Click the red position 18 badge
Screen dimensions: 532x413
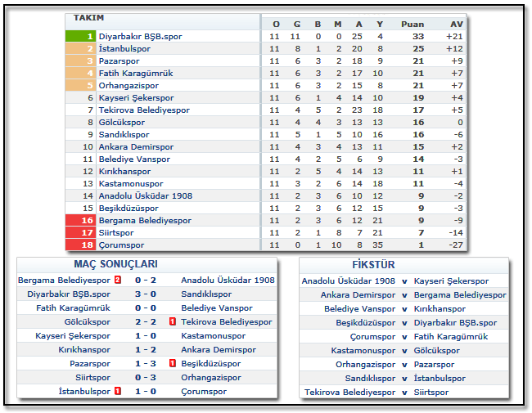(x=81, y=245)
